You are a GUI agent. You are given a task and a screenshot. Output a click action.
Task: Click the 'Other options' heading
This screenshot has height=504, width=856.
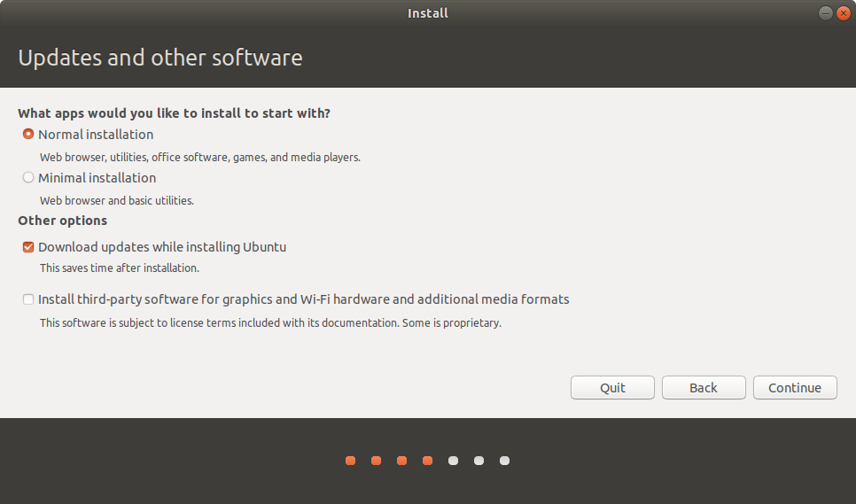tap(63, 221)
